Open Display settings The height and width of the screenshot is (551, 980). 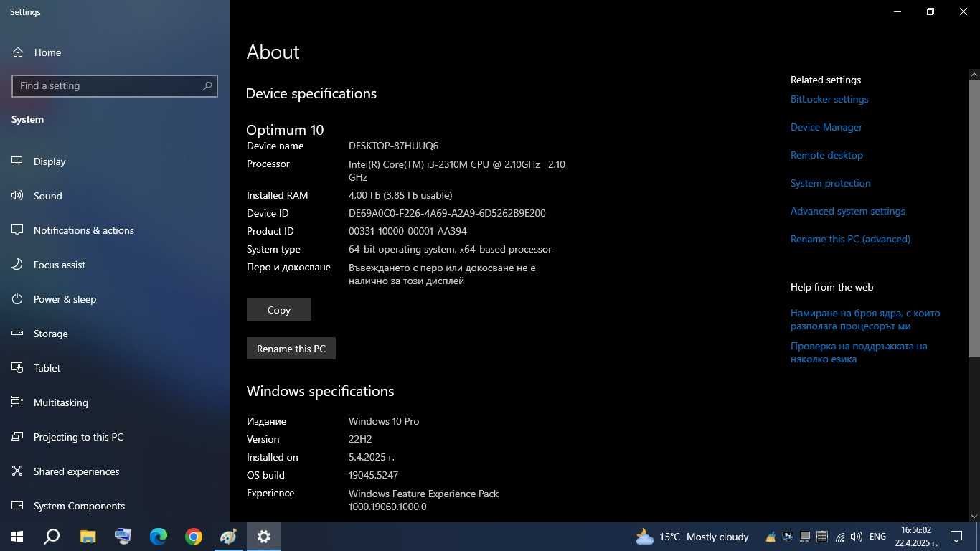click(x=50, y=161)
